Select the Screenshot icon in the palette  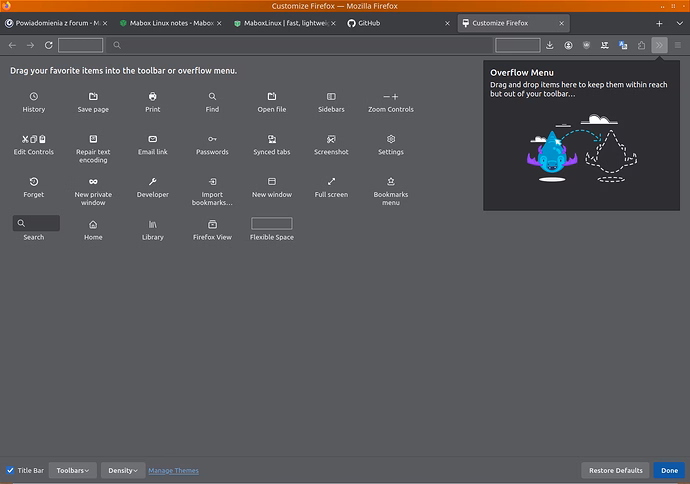point(331,139)
